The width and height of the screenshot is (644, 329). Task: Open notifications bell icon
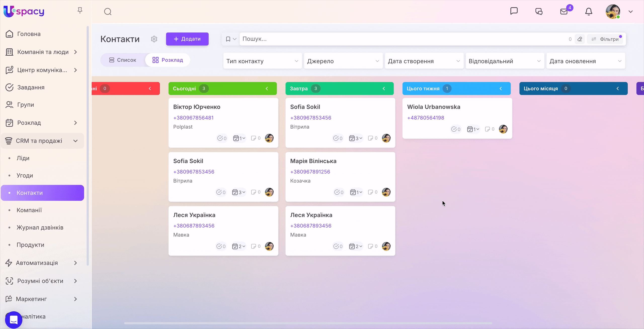click(589, 11)
